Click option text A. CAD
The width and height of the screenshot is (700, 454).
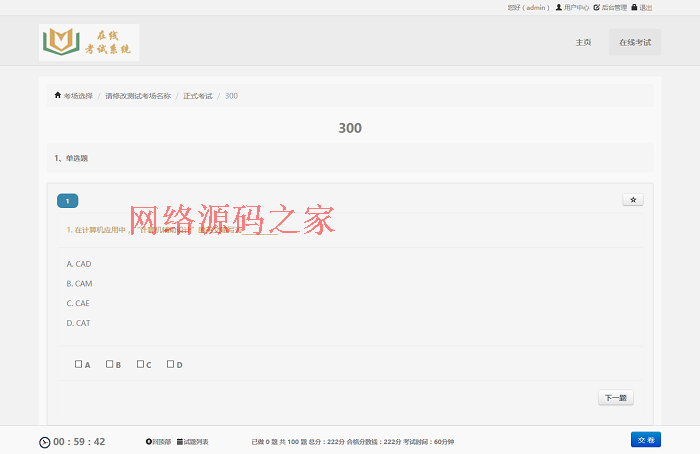[79, 264]
